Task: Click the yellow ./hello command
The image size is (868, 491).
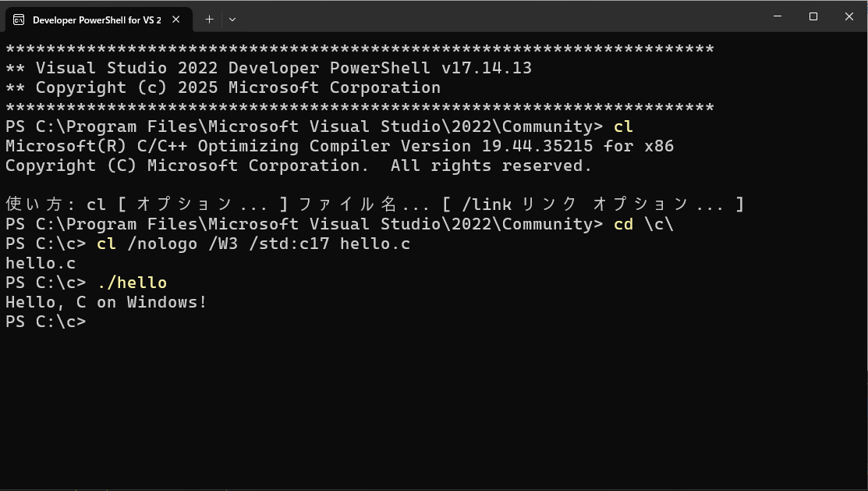Action: [132, 283]
